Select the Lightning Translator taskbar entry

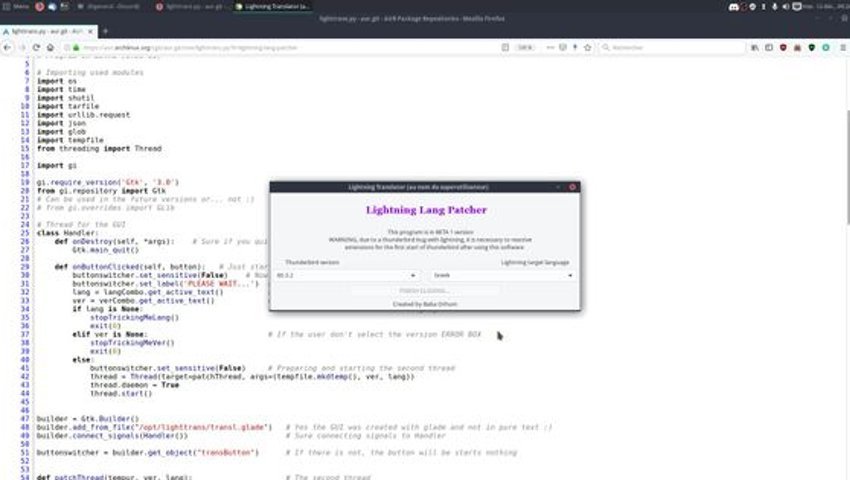click(273, 7)
